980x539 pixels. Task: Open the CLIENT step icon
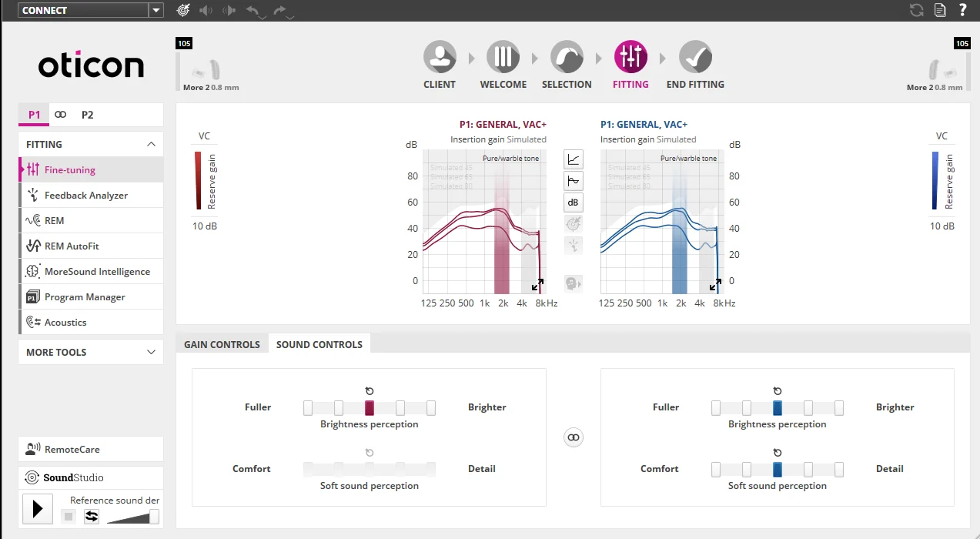click(440, 57)
